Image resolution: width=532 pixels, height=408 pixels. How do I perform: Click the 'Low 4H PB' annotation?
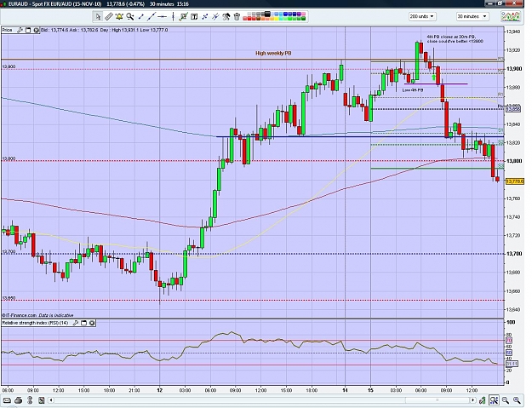point(413,90)
